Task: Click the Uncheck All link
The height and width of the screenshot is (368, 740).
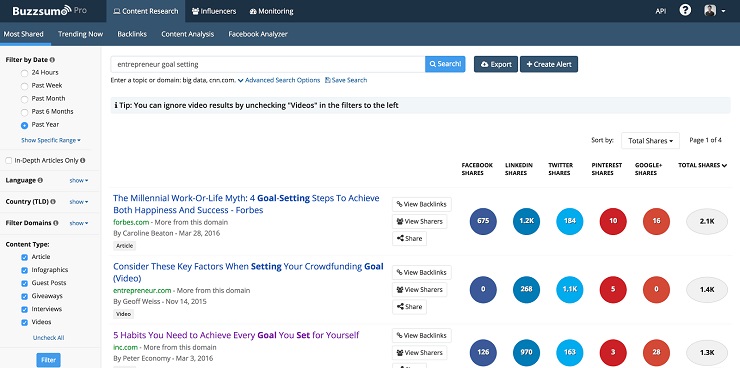Action: tap(49, 338)
